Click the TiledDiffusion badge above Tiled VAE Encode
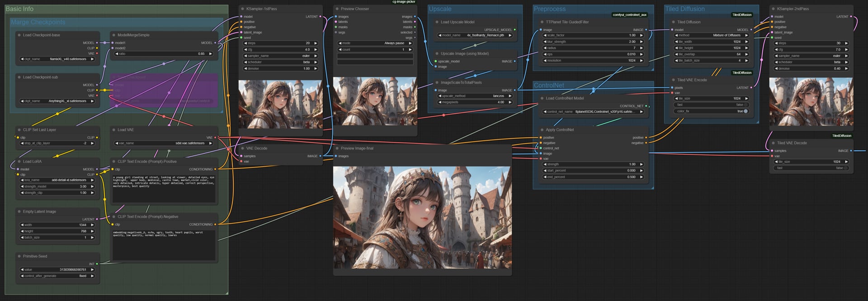Viewport: 868px width, 301px height. tap(741, 72)
